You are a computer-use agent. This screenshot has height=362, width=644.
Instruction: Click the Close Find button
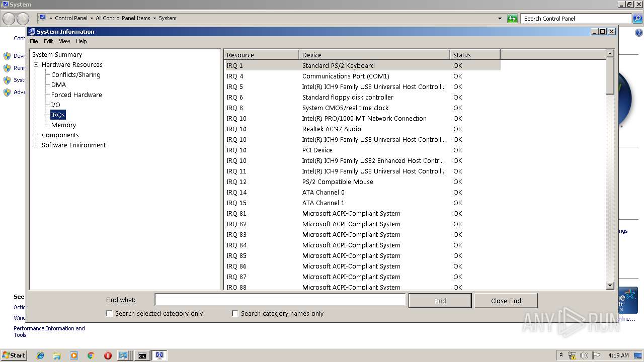point(506,301)
